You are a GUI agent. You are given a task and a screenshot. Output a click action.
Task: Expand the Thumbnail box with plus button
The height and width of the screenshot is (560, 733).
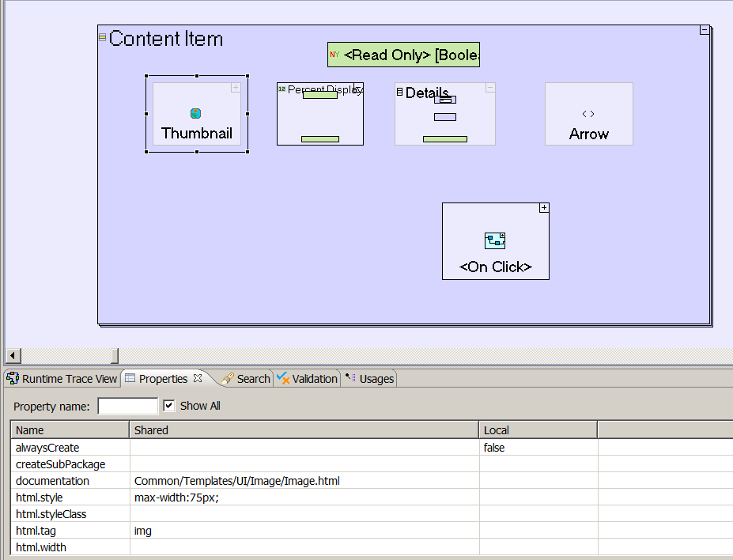[235, 88]
